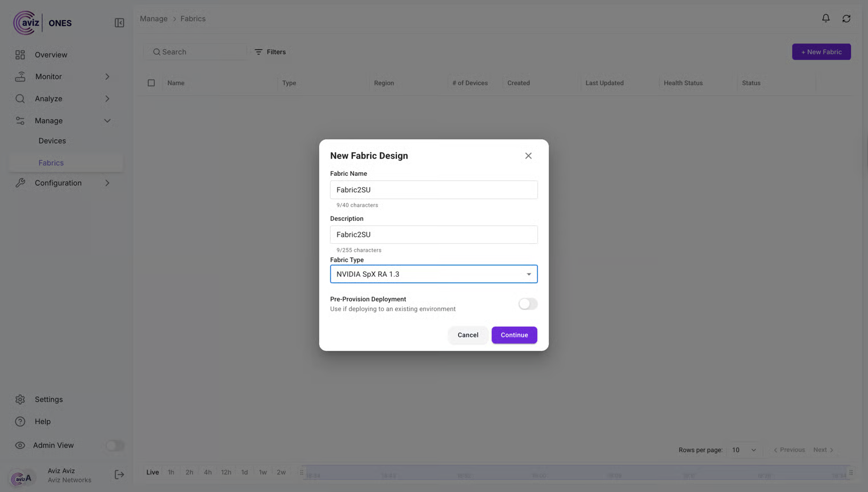Click the timeline slider bar

[576, 473]
